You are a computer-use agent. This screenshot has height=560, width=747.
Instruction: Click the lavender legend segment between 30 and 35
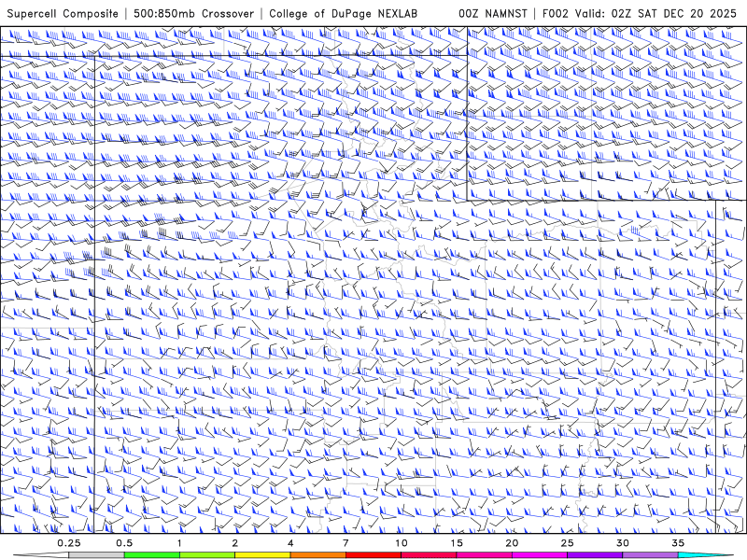650,555
